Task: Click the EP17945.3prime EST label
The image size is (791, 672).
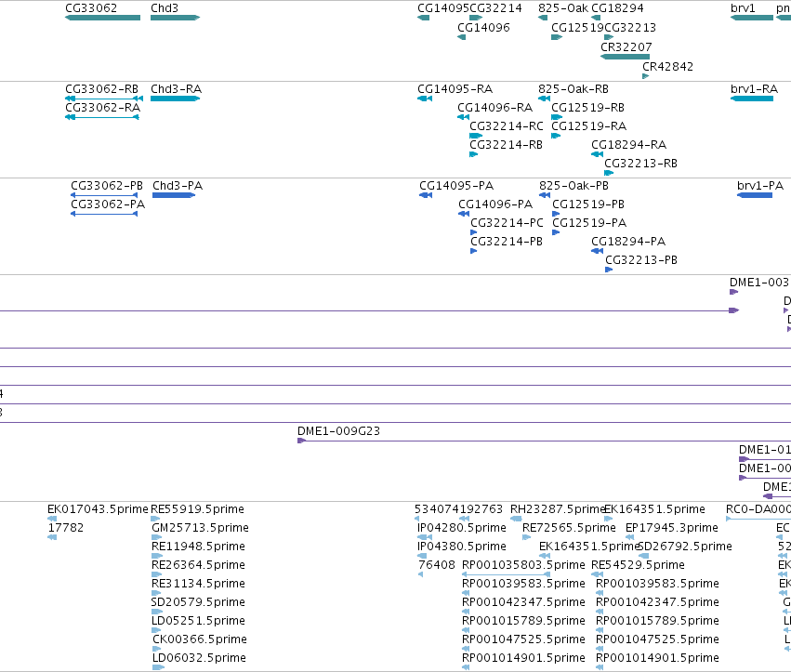Action: click(672, 528)
